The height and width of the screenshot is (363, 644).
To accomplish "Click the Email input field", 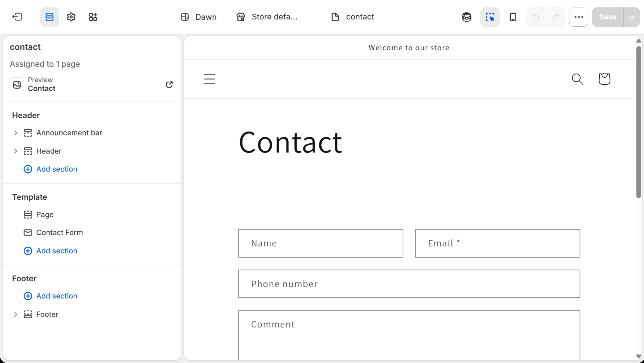I will tap(498, 244).
